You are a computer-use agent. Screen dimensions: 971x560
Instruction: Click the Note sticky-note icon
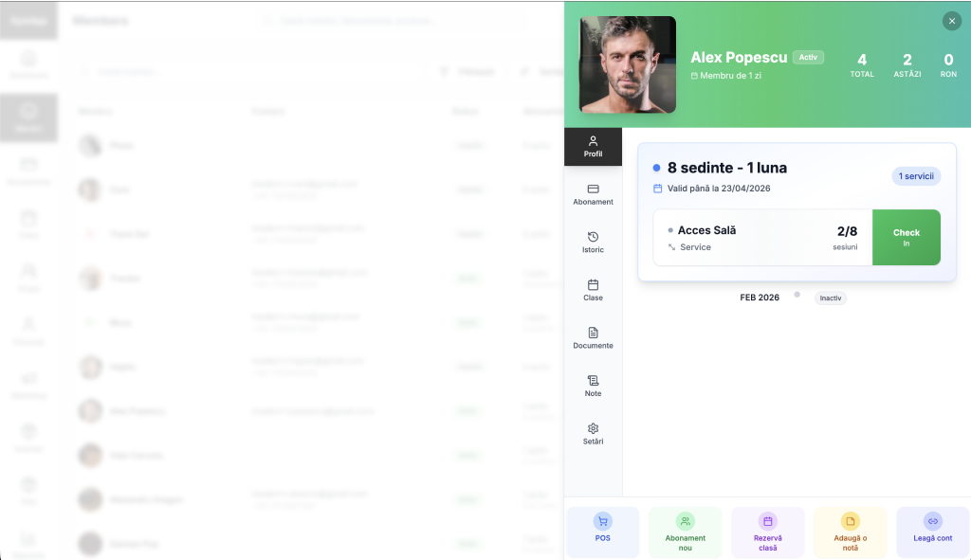(593, 381)
